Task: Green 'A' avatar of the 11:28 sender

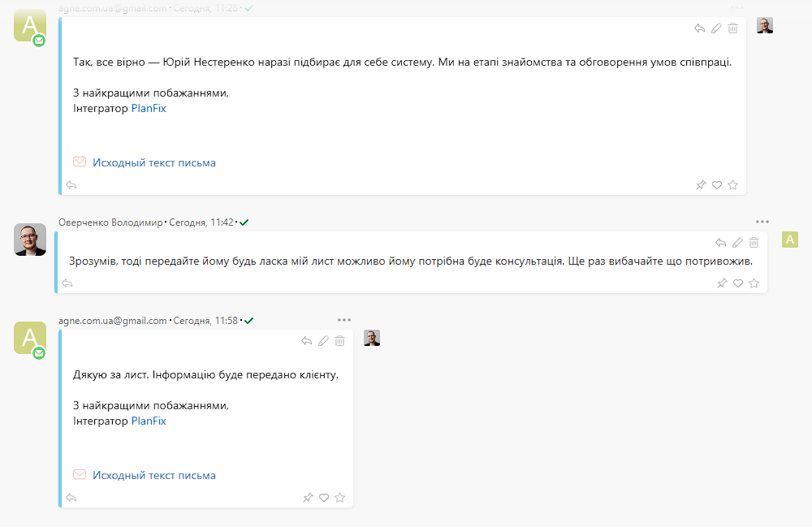Action: pos(30,25)
